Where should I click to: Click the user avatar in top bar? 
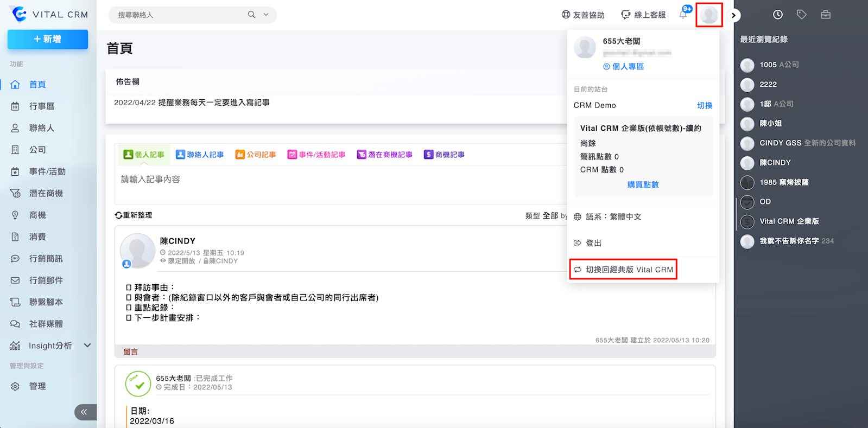(x=709, y=15)
